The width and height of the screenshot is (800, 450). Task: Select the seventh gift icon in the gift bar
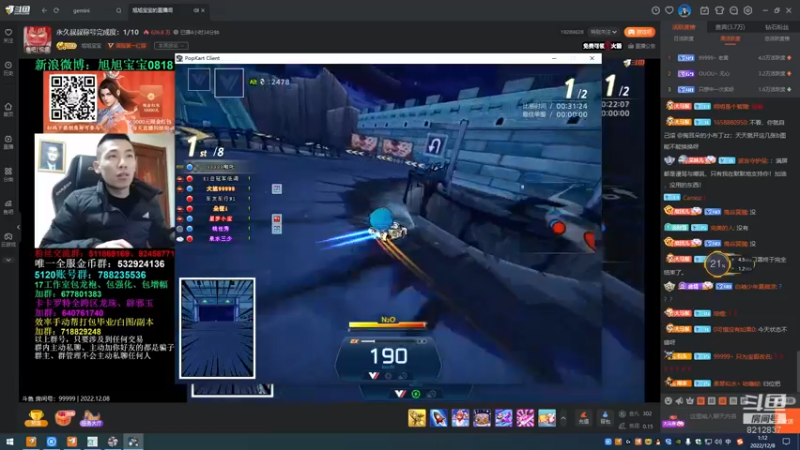pyautogui.click(x=547, y=418)
